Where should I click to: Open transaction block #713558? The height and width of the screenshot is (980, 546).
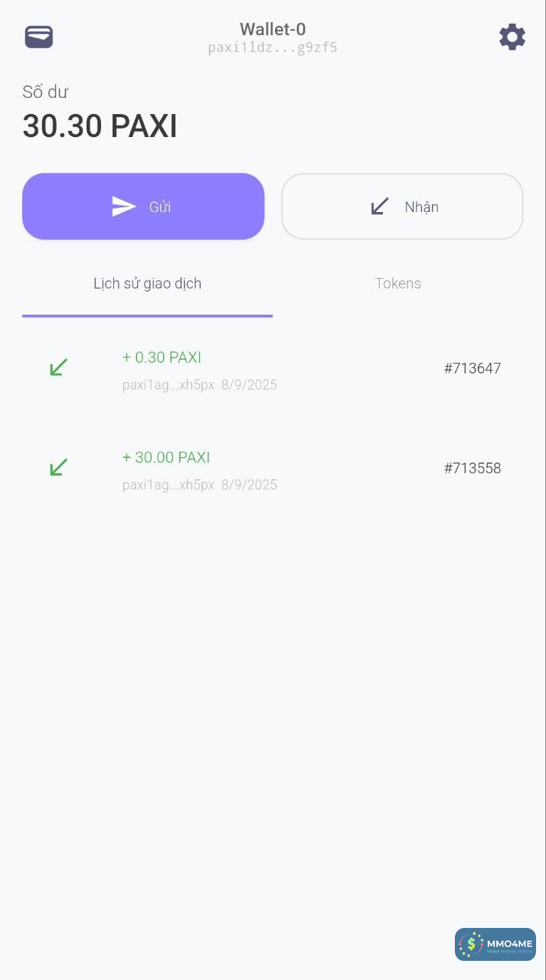pos(472,469)
